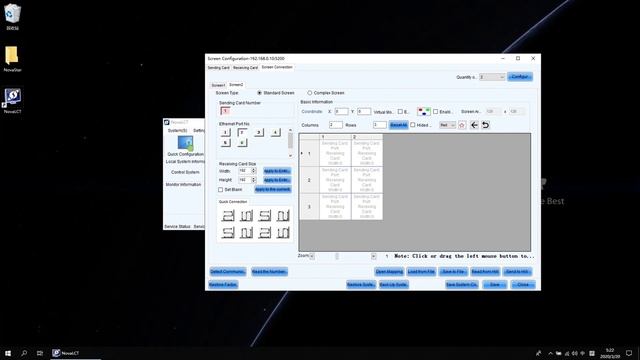
Task: Click the undo curved arrow icon
Action: pyautogui.click(x=485, y=125)
